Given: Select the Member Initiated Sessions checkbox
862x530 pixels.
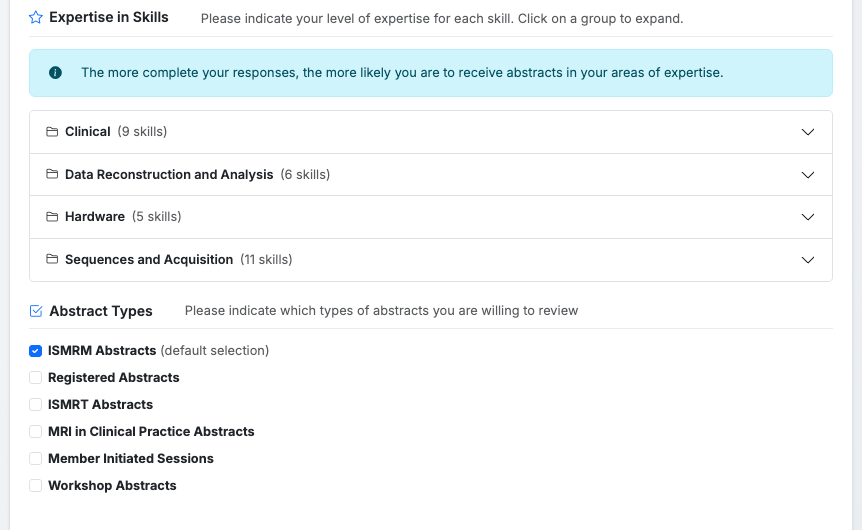Looking at the screenshot, I should point(36,459).
